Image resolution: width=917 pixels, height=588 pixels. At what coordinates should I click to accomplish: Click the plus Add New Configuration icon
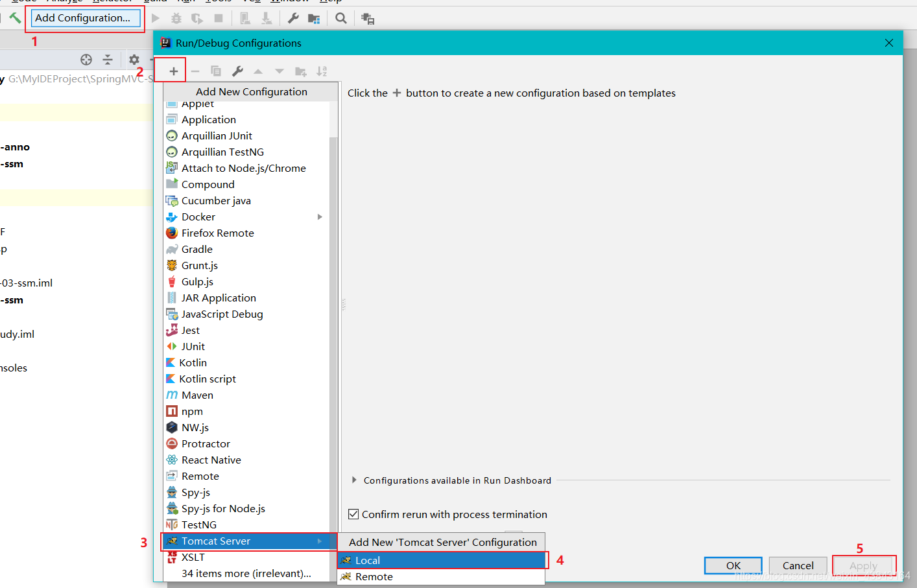point(174,71)
